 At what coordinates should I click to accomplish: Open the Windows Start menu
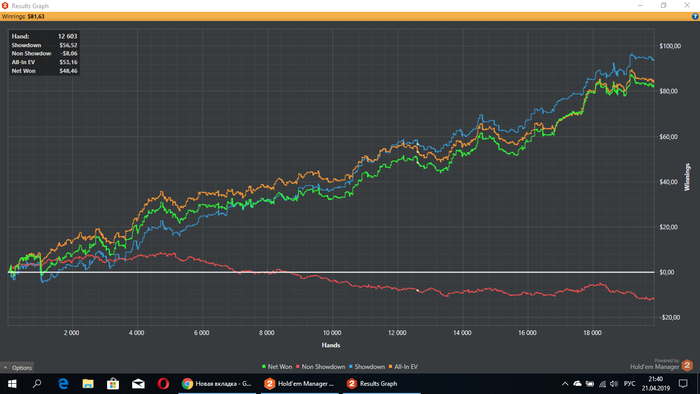click(x=12, y=384)
